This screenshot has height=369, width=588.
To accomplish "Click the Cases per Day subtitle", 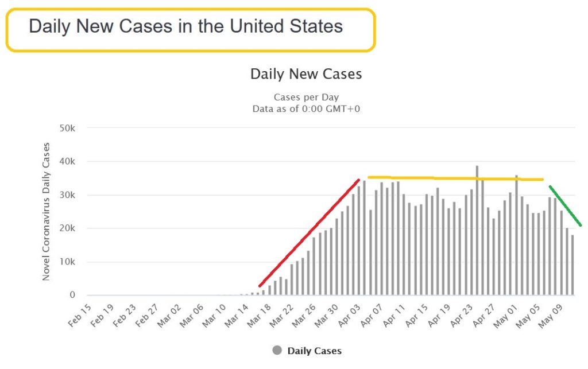I will click(306, 98).
